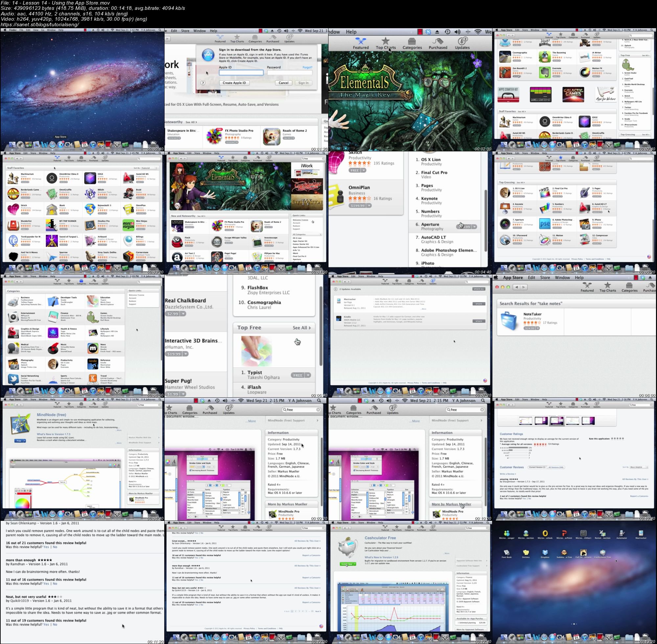Click Apple ID text field
Image resolution: width=657 pixels, height=644 pixels.
241,72
